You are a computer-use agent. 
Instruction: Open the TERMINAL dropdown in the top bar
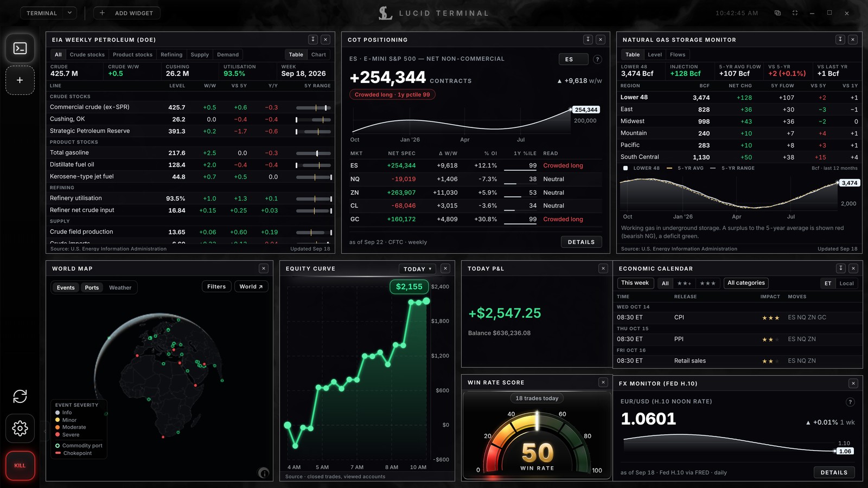click(x=48, y=13)
